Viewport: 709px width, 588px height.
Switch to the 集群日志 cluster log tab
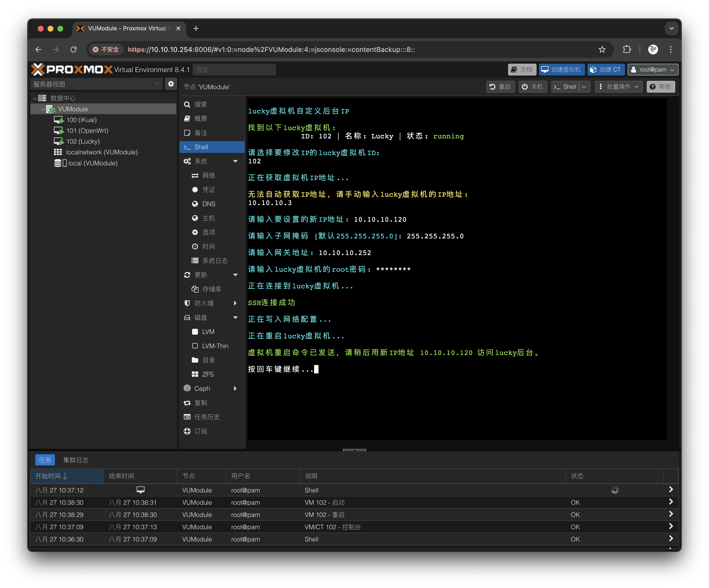click(x=76, y=460)
